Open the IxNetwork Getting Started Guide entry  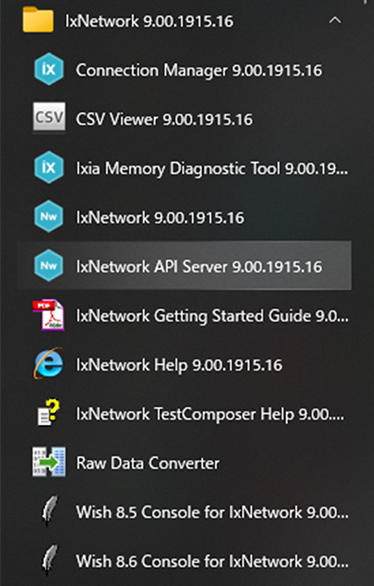click(x=184, y=315)
